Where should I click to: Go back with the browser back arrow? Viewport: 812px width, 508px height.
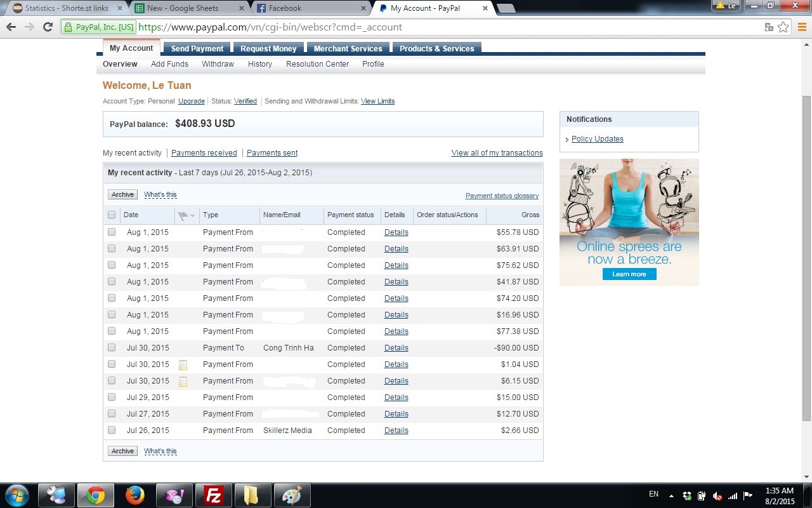[x=11, y=27]
